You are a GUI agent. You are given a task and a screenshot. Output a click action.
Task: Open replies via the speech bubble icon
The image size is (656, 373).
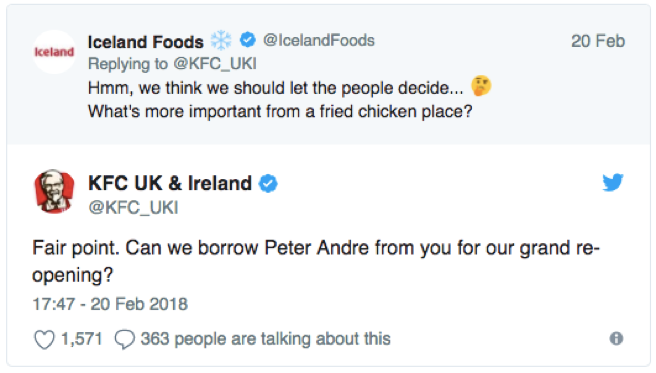[x=125, y=339]
